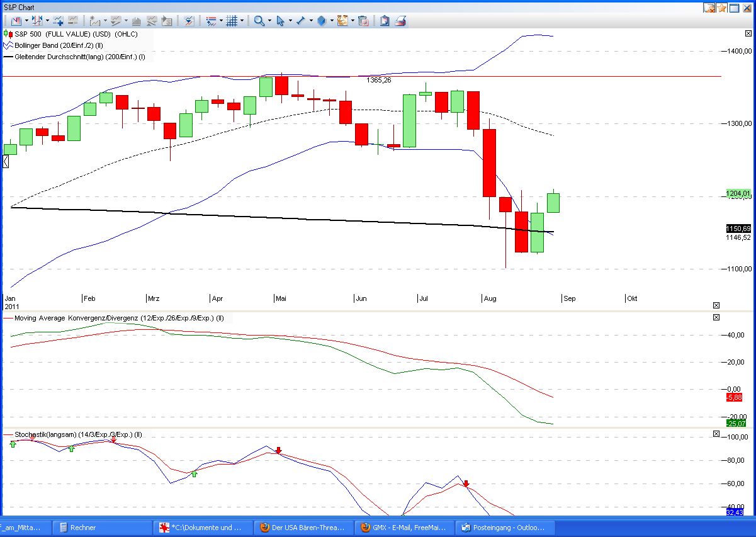
Task: Click the 1204,01 current price tag
Action: tap(738, 193)
